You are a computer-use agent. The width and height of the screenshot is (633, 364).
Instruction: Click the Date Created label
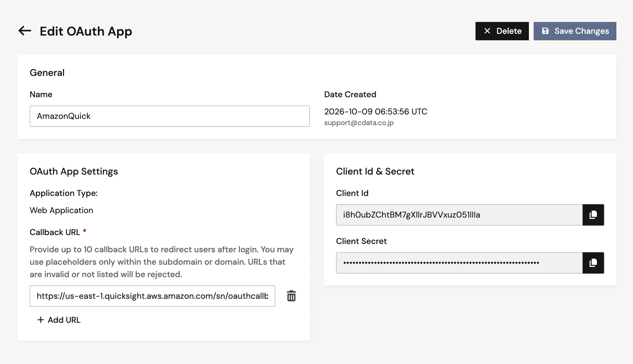pos(350,94)
